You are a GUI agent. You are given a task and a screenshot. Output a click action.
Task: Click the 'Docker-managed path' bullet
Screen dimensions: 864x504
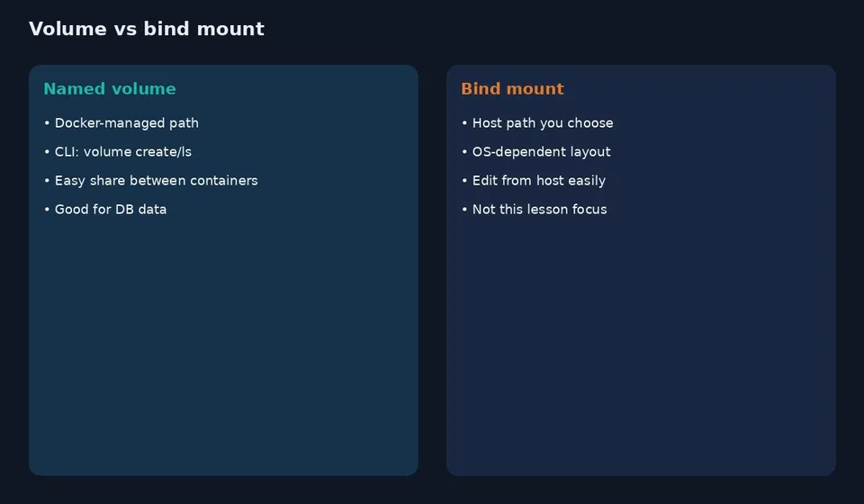pos(121,122)
